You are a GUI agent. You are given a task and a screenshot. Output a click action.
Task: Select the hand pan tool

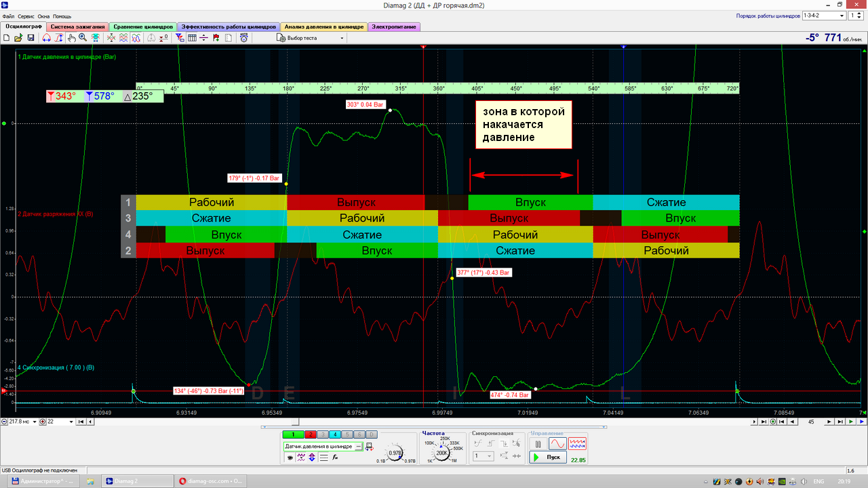click(71, 38)
